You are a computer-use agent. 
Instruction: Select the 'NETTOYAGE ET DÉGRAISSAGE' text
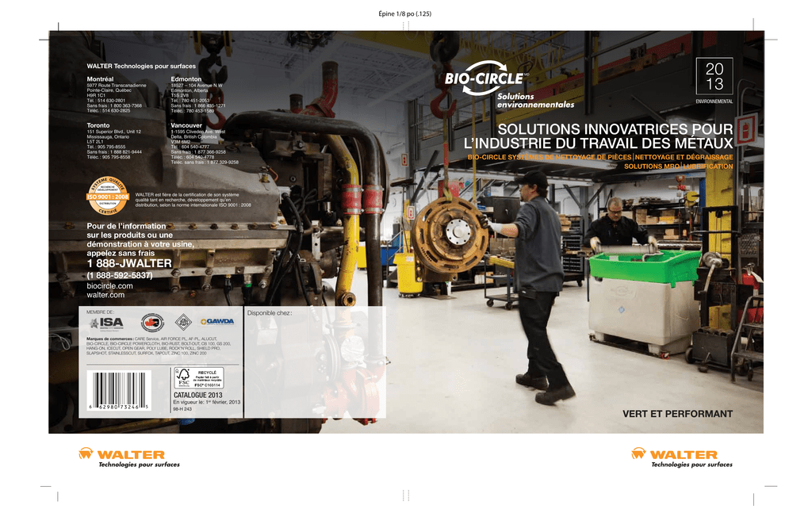pyautogui.click(x=684, y=157)
